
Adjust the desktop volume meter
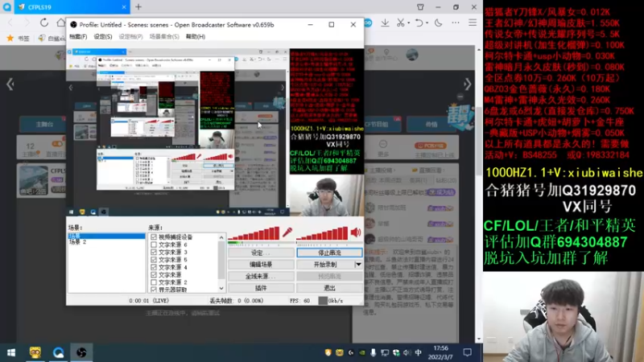pyautogui.click(x=323, y=233)
